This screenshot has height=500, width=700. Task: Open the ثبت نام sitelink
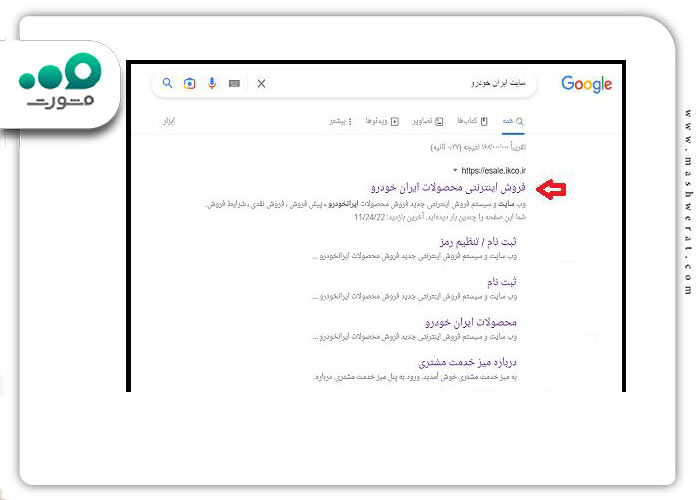tap(502, 282)
